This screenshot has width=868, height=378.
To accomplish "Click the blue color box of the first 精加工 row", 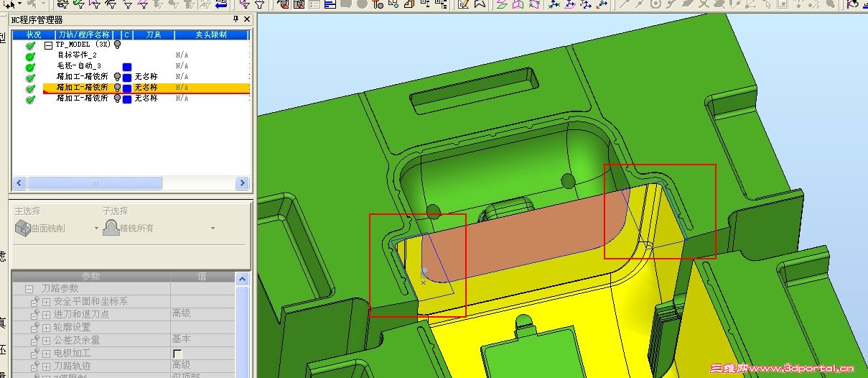I will pos(127,77).
